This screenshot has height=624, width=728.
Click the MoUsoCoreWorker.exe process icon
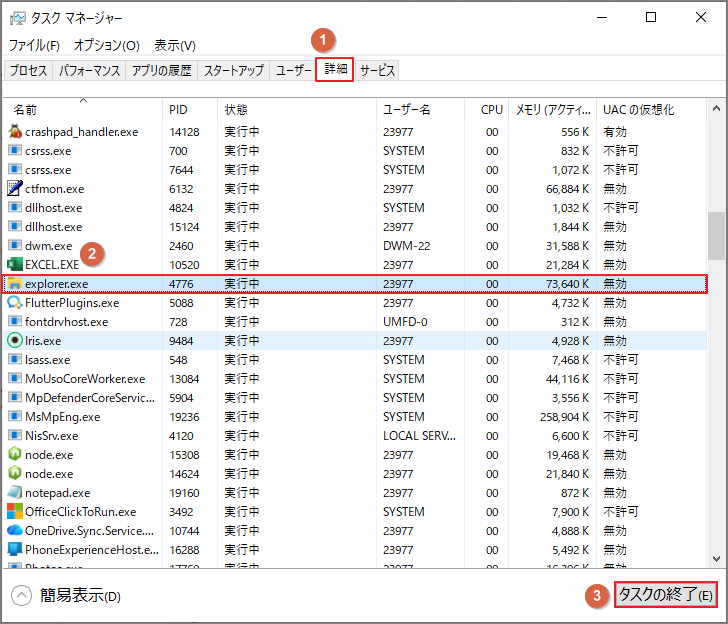(x=15, y=378)
